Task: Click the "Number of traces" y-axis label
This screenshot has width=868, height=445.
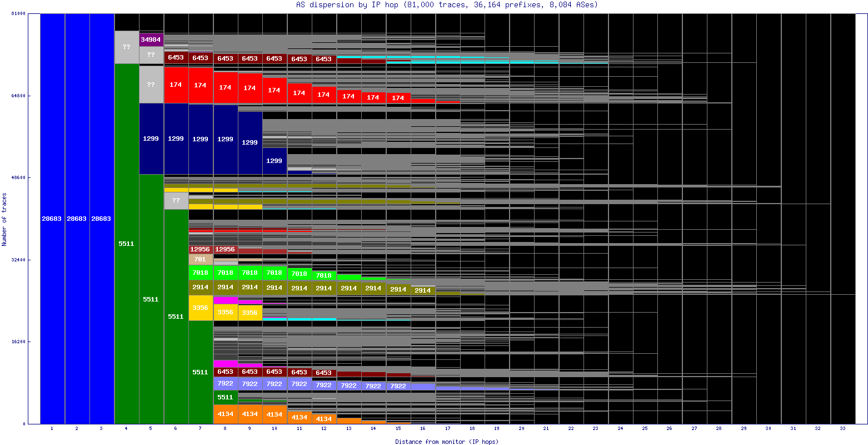Action: [x=4, y=219]
